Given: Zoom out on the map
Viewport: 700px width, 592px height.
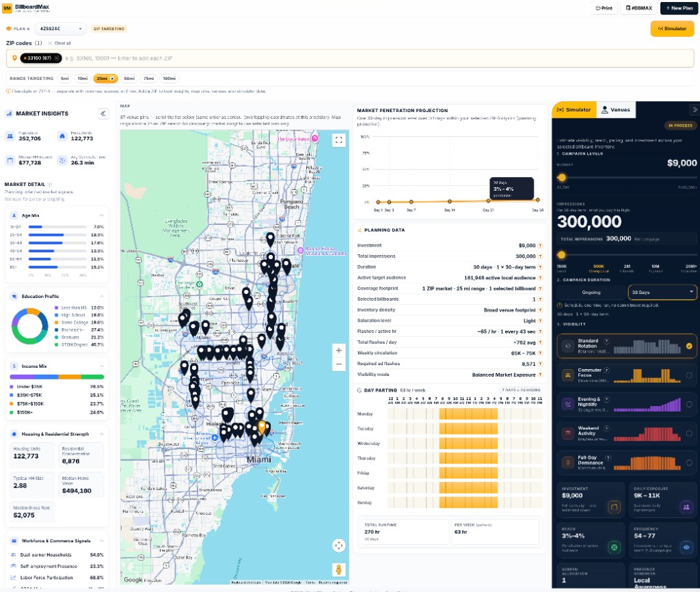Looking at the screenshot, I should point(339,364).
